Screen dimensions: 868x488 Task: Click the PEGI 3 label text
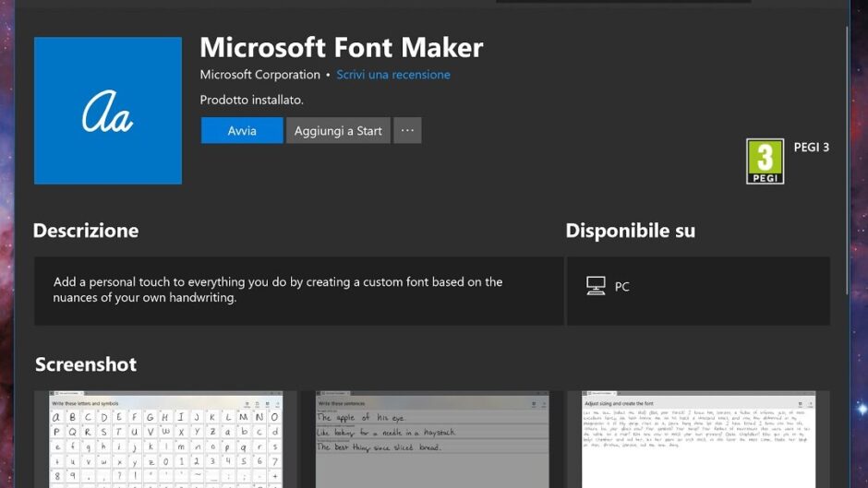point(812,148)
